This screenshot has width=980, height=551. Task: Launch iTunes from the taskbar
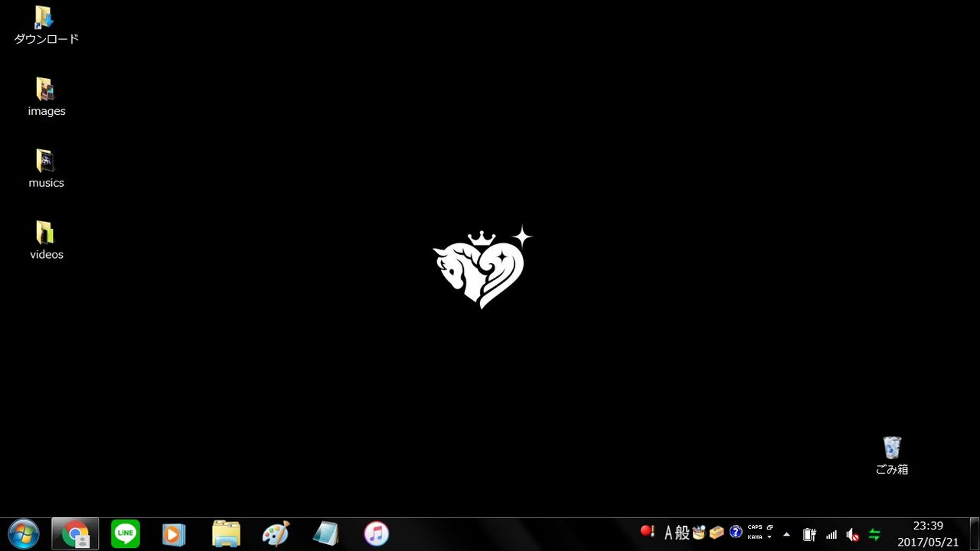pos(376,534)
